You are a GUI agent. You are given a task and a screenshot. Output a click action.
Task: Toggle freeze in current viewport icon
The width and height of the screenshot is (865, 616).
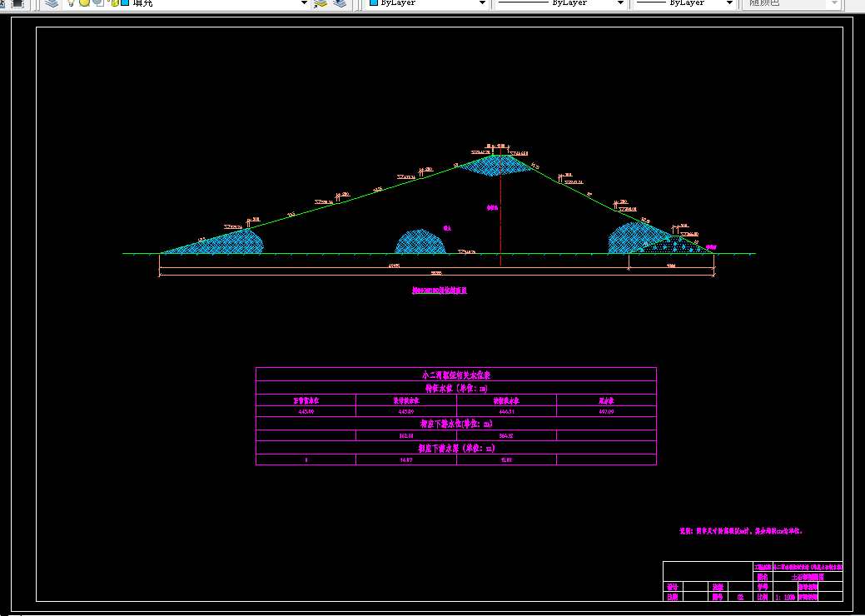click(x=98, y=2)
